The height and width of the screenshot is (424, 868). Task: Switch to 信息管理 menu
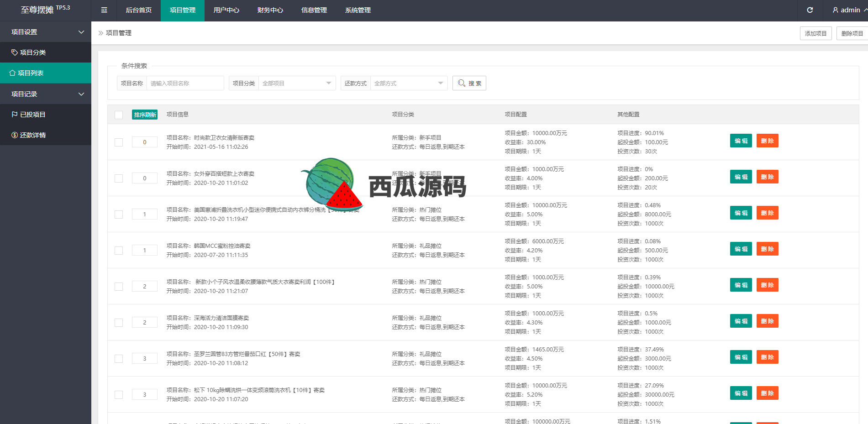(314, 10)
